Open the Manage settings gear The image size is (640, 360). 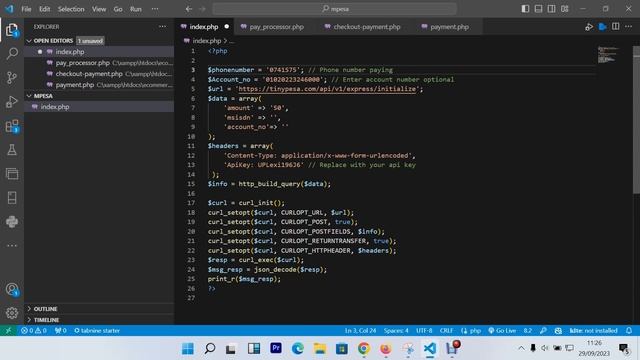(12, 313)
